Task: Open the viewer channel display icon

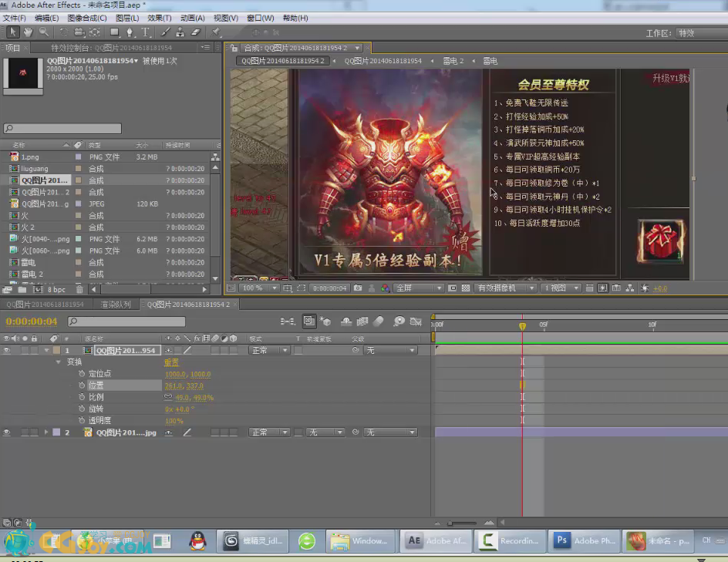Action: (385, 288)
